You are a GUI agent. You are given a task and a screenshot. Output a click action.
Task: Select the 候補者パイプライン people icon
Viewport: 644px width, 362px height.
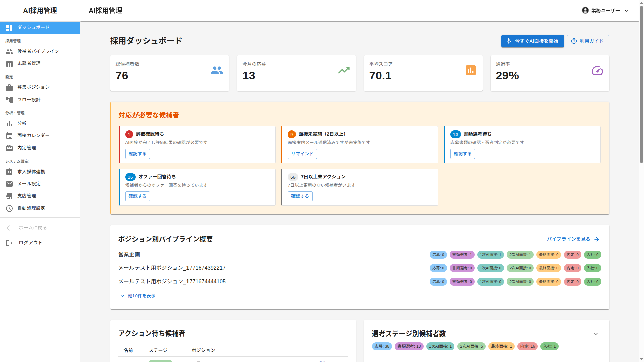(9, 51)
